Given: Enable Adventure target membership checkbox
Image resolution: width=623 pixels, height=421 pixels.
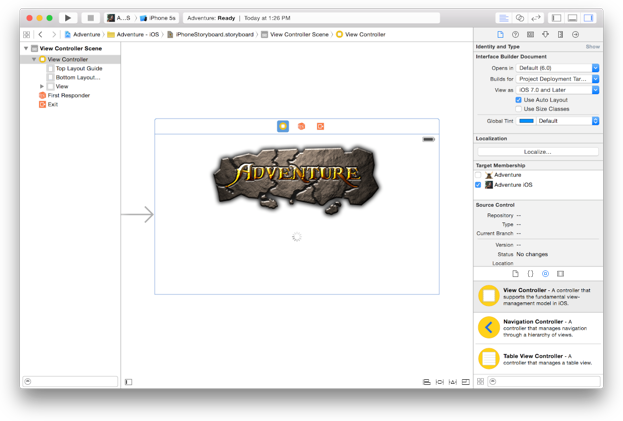Looking at the screenshot, I should [478, 175].
